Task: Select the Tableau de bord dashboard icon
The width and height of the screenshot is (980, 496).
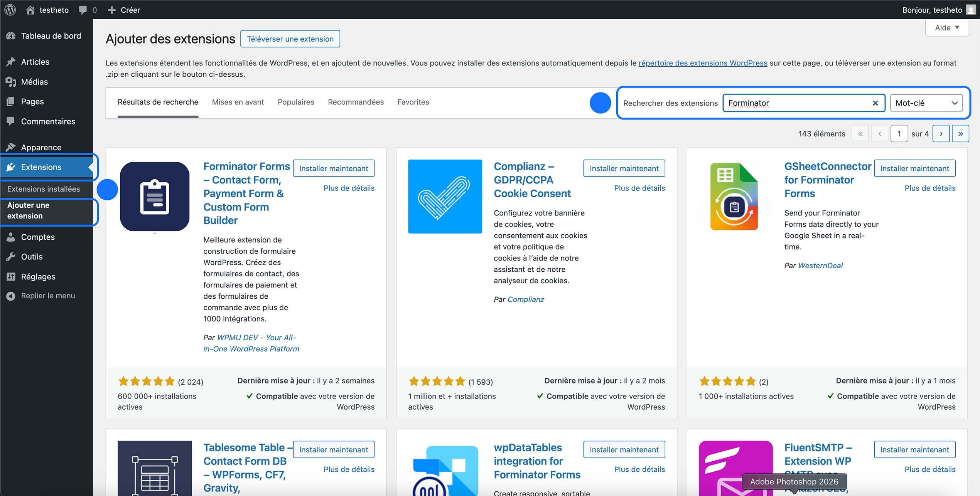Action: pos(10,36)
